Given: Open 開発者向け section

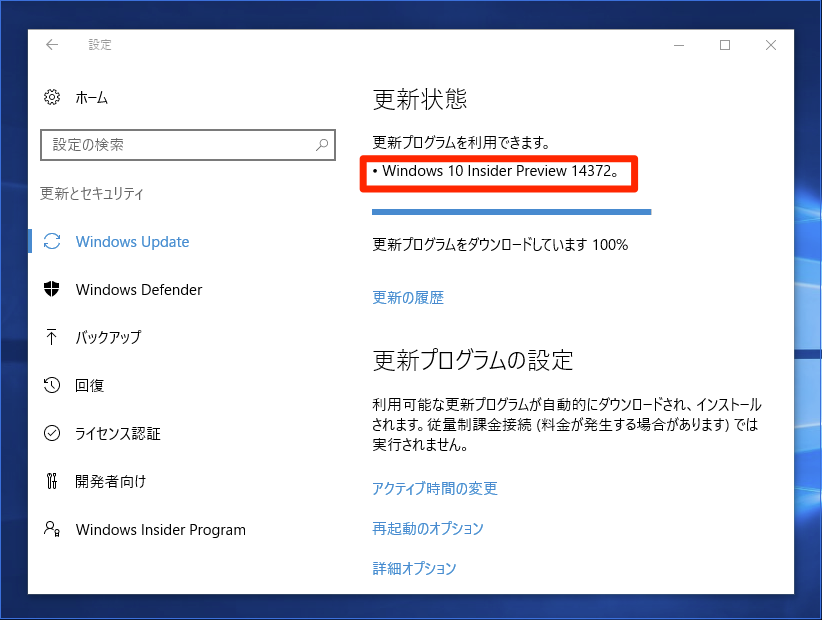Looking at the screenshot, I should click(111, 481).
